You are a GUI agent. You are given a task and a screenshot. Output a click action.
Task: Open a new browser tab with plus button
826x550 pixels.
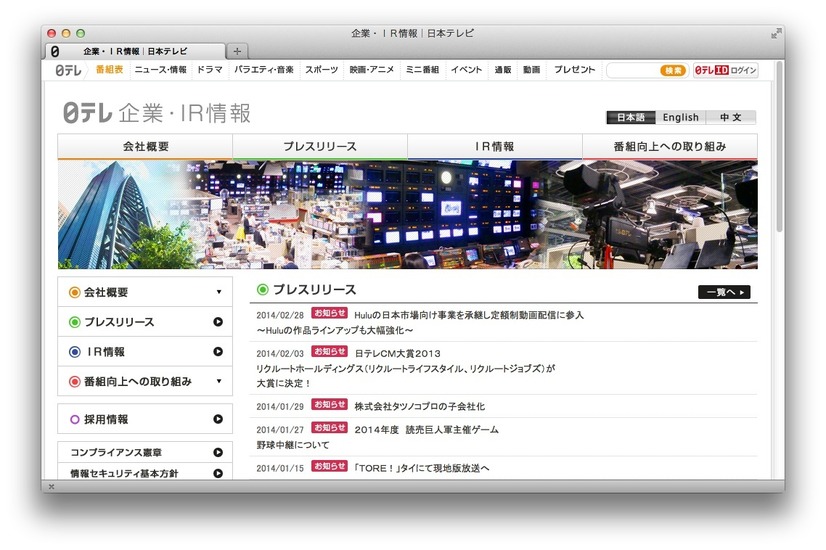click(x=237, y=51)
